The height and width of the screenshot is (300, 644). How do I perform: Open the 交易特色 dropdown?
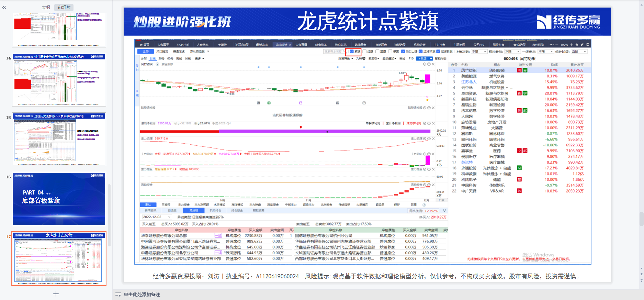point(345,58)
